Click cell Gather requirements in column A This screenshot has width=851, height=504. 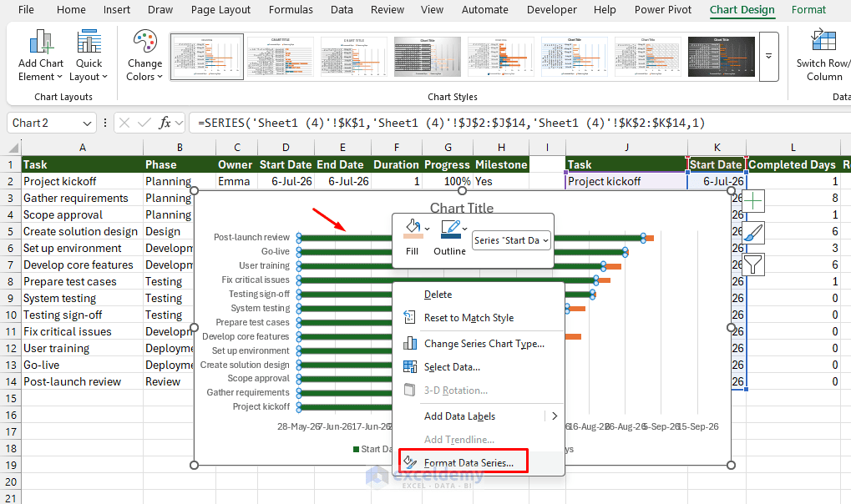pos(82,198)
